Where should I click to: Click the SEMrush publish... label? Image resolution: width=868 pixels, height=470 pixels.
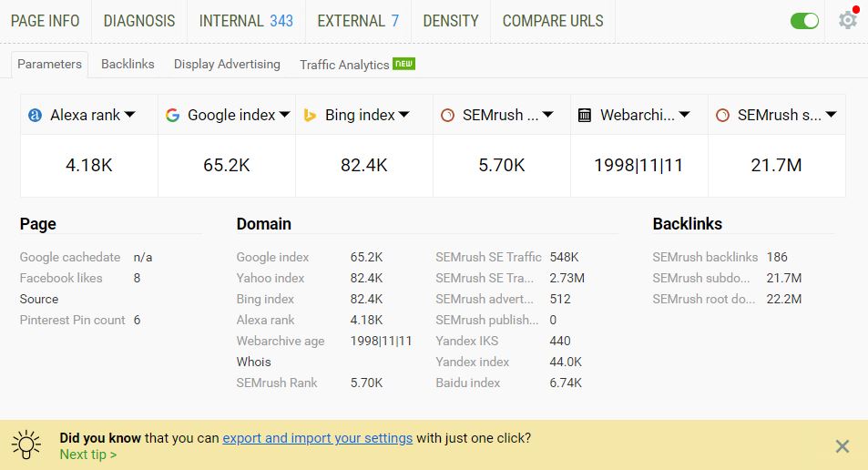486,320
